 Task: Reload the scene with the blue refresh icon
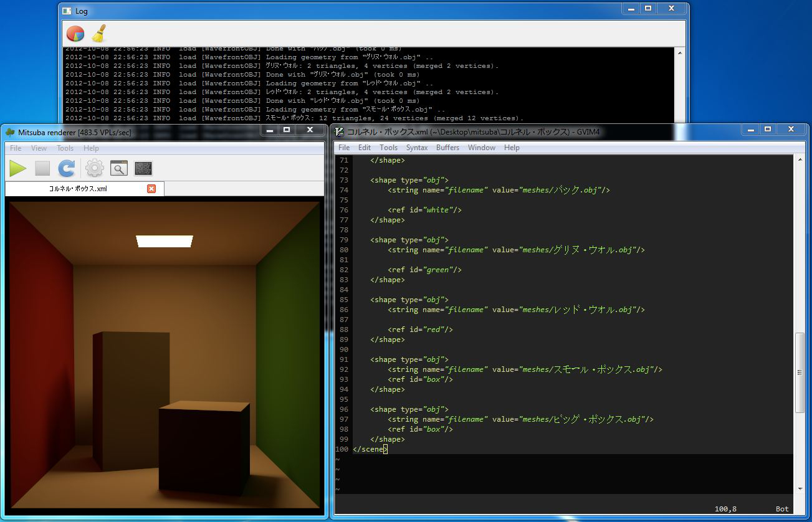tap(67, 168)
